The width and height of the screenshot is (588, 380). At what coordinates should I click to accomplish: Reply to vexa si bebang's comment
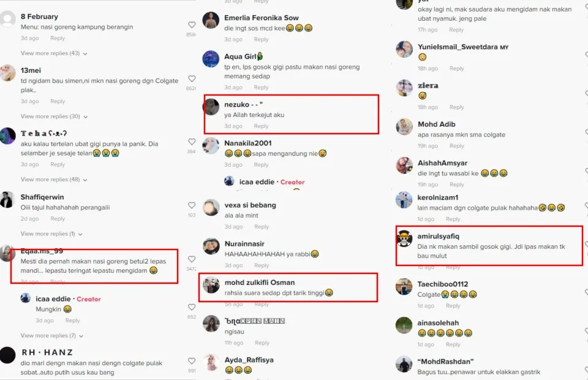click(262, 227)
